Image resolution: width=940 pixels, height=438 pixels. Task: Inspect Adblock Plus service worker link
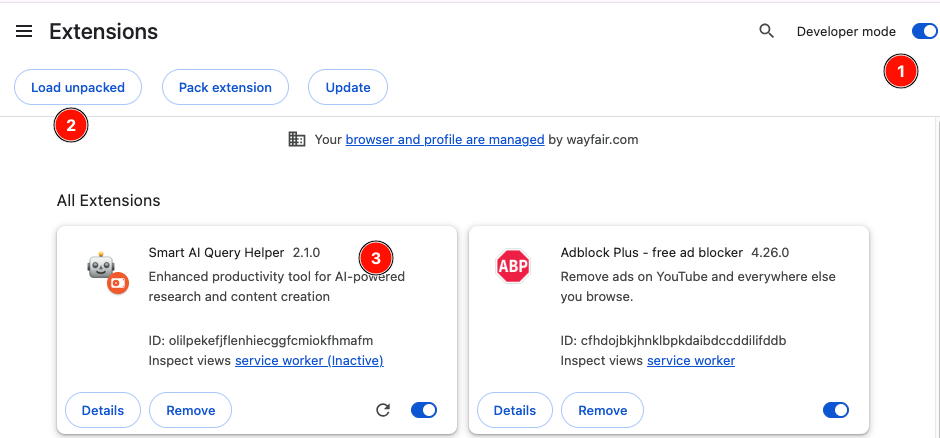[691, 360]
